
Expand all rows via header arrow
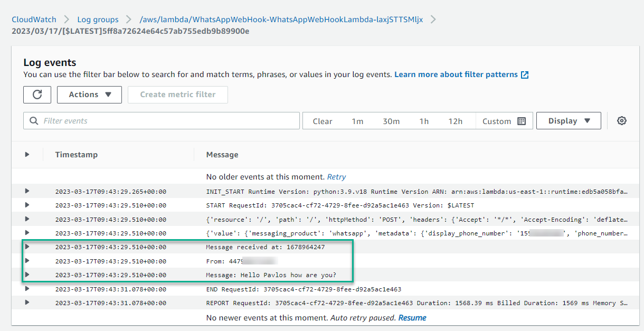pos(27,155)
